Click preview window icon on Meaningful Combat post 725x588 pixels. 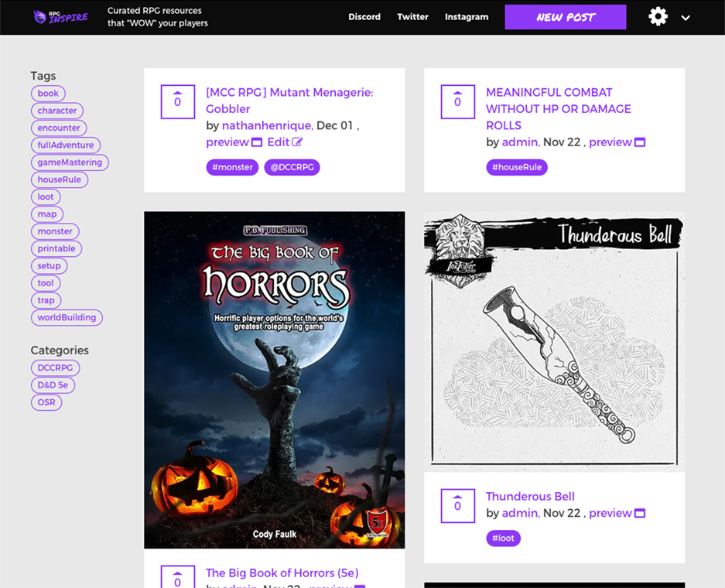click(640, 142)
